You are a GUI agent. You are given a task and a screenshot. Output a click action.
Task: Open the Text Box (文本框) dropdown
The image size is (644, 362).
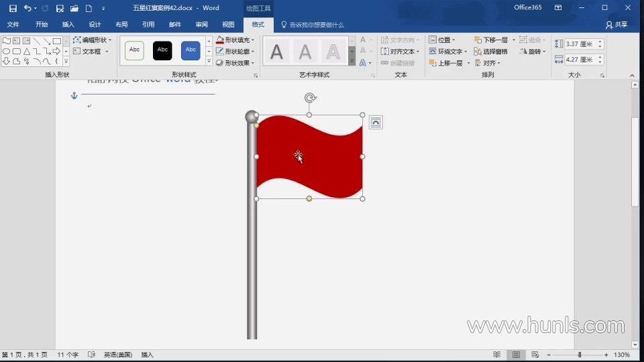tap(91, 52)
